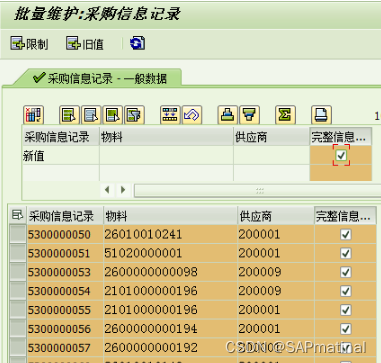Click lower table 完整信息 column header
This screenshot has height=363, width=381.
point(345,216)
